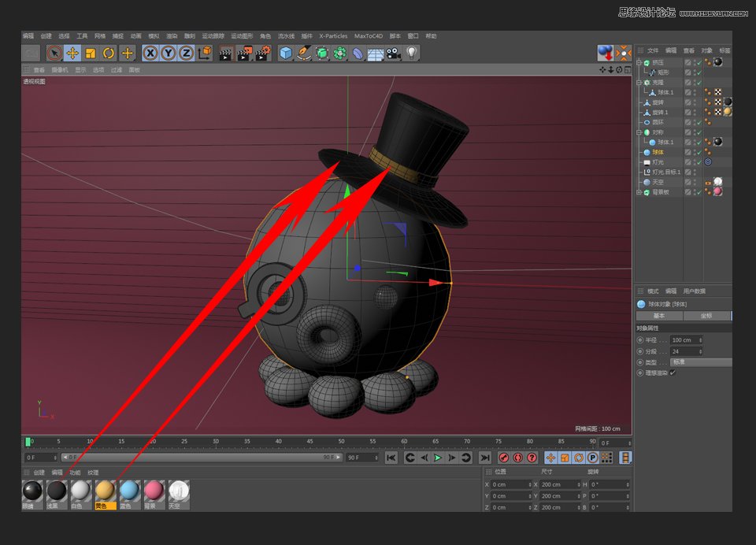Screen dimensions: 756x545
Task: Open the 渲染 menu in menu bar
Action: (172, 36)
